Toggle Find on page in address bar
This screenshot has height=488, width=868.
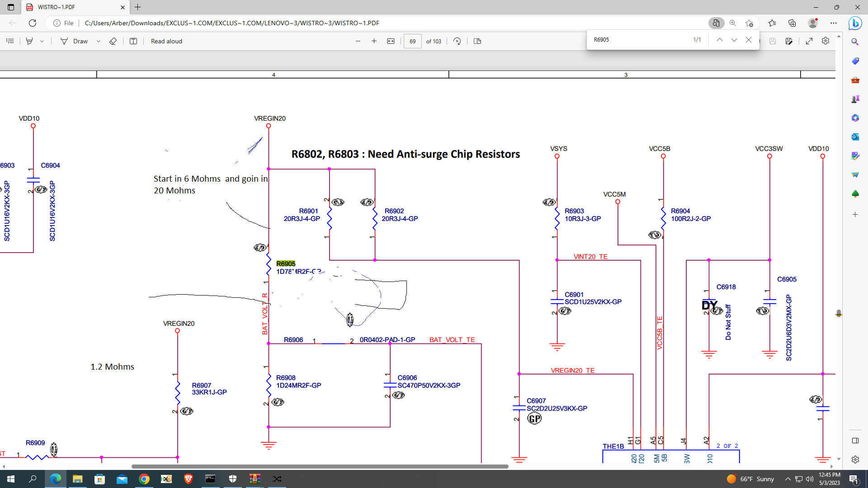tap(716, 23)
